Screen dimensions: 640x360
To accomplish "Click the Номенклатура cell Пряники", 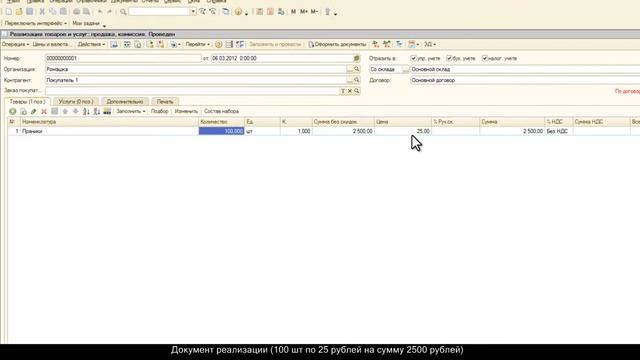I will point(109,131).
